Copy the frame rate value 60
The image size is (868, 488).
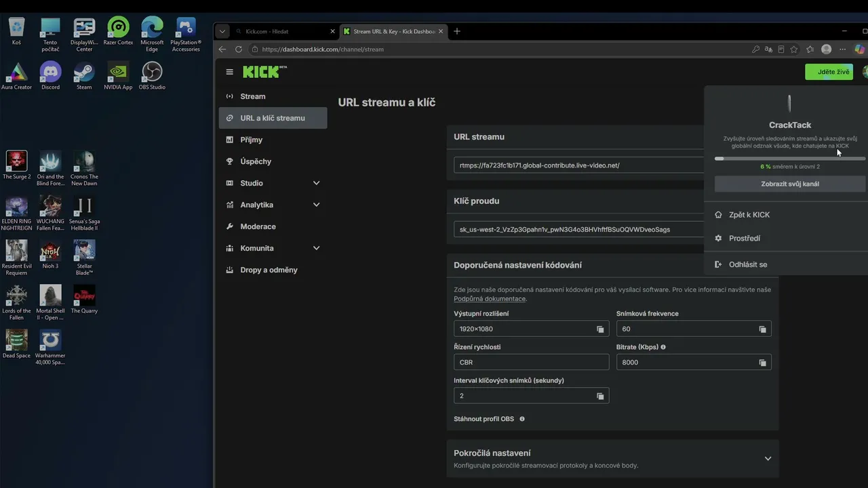(x=762, y=329)
